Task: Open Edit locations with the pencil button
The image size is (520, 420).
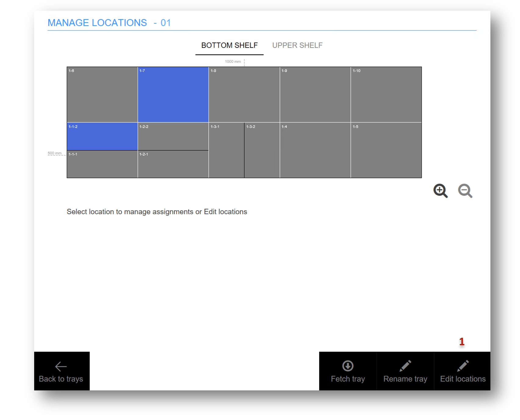Action: (462, 371)
